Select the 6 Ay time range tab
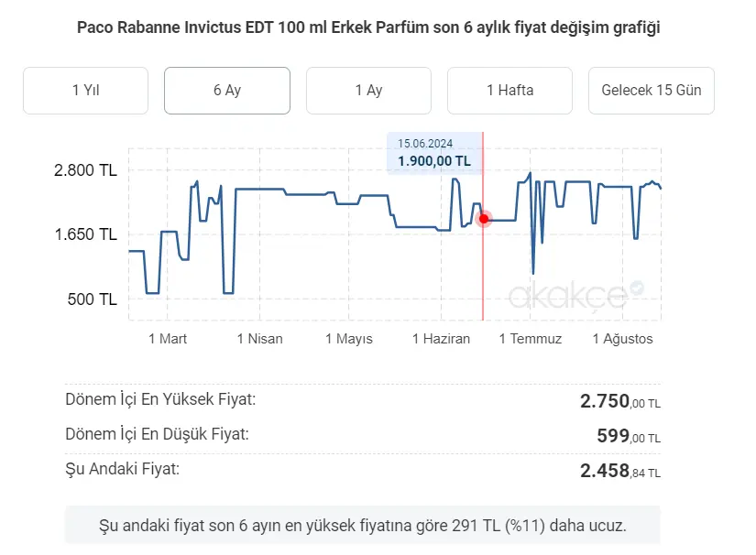This screenshot has width=756, height=555. point(227,91)
